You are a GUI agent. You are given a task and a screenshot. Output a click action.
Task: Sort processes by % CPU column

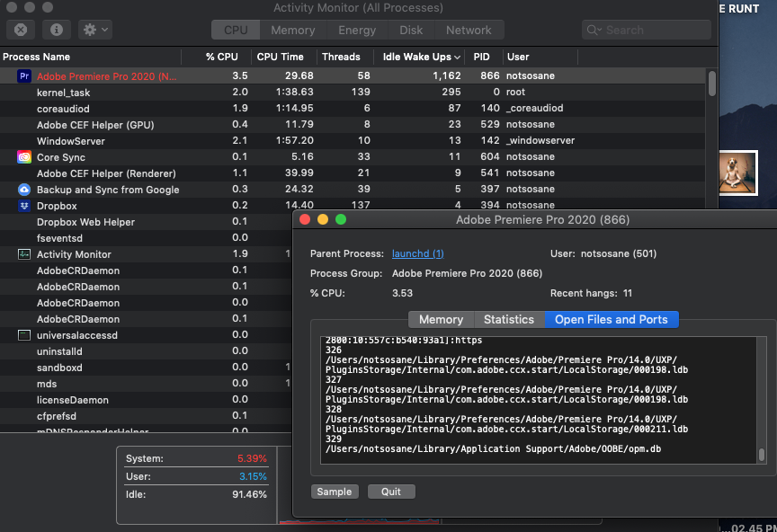click(220, 57)
